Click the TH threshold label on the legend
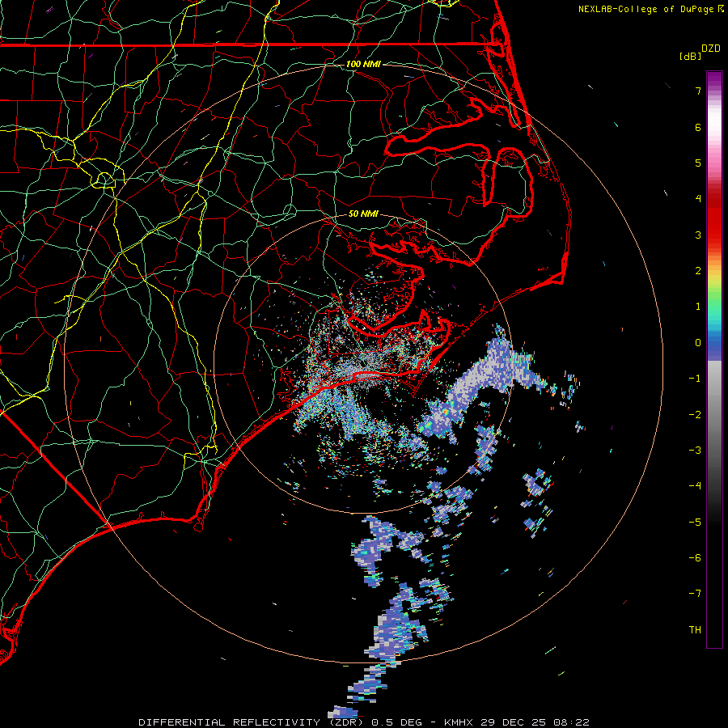The height and width of the screenshot is (728, 728). pos(695,630)
